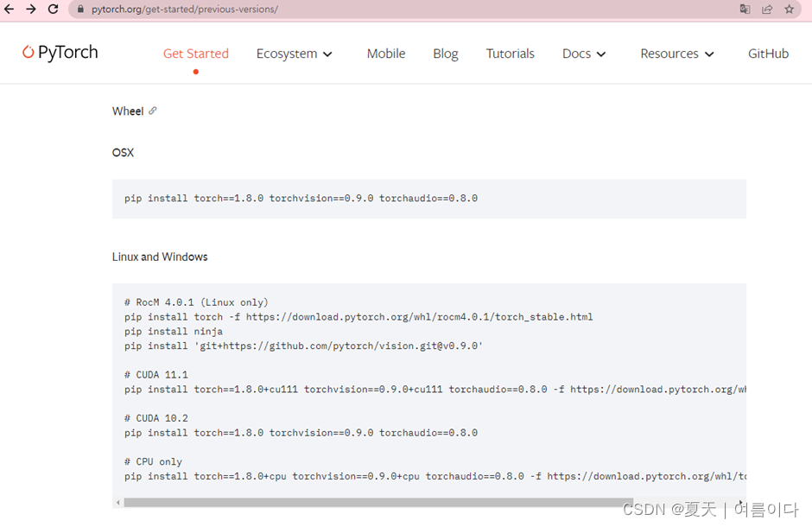Open the Get Started menu item
Screen dimensions: 812x527
196,54
